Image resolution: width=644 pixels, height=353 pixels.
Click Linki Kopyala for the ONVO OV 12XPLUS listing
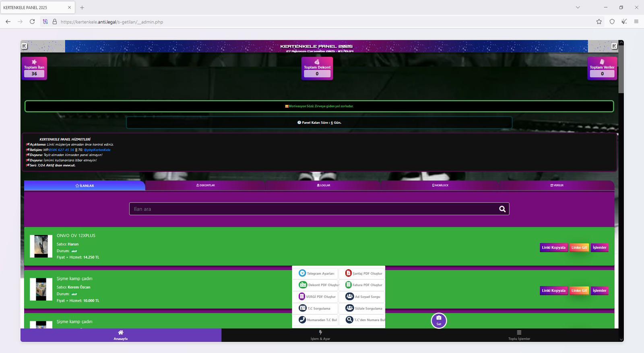coord(553,247)
